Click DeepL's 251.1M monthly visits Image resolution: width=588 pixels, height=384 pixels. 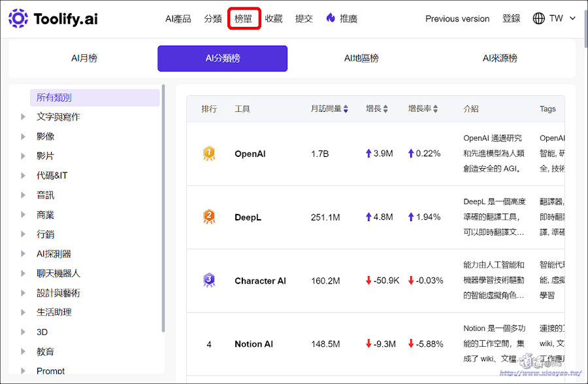pos(325,217)
